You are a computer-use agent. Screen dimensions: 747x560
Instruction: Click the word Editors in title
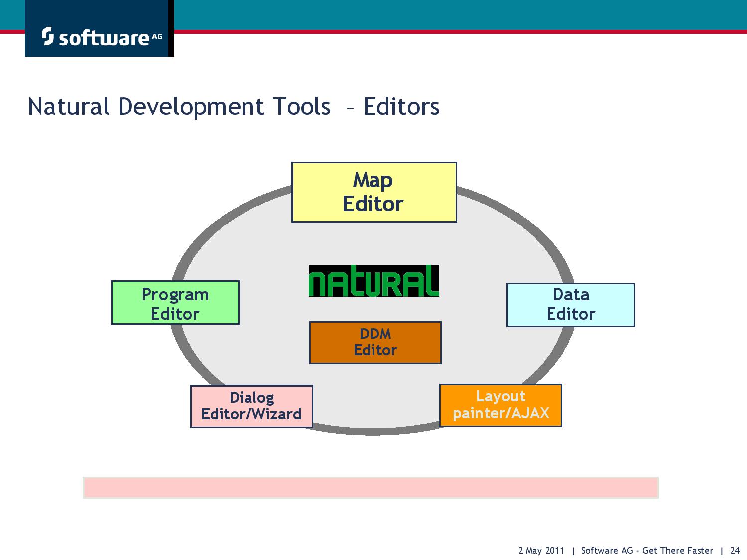coord(401,107)
